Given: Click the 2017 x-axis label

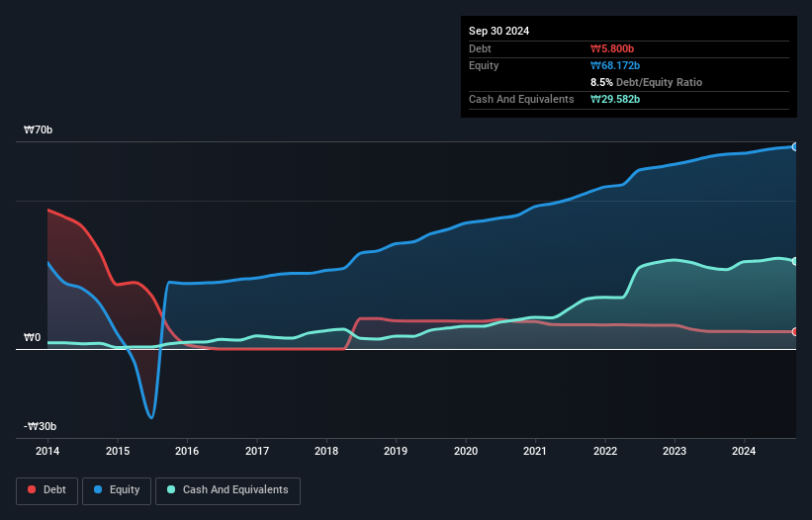Looking at the screenshot, I should click(x=257, y=451).
